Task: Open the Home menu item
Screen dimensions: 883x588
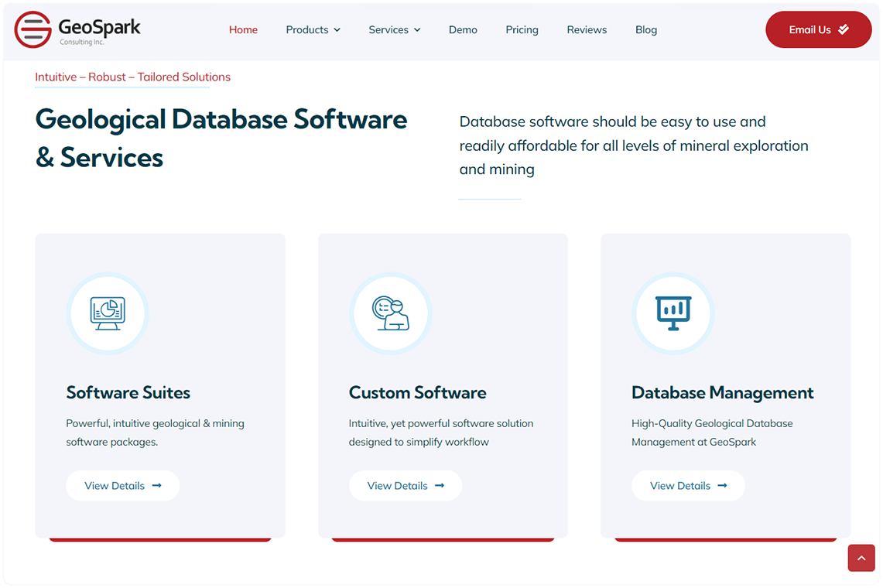Action: (x=243, y=30)
